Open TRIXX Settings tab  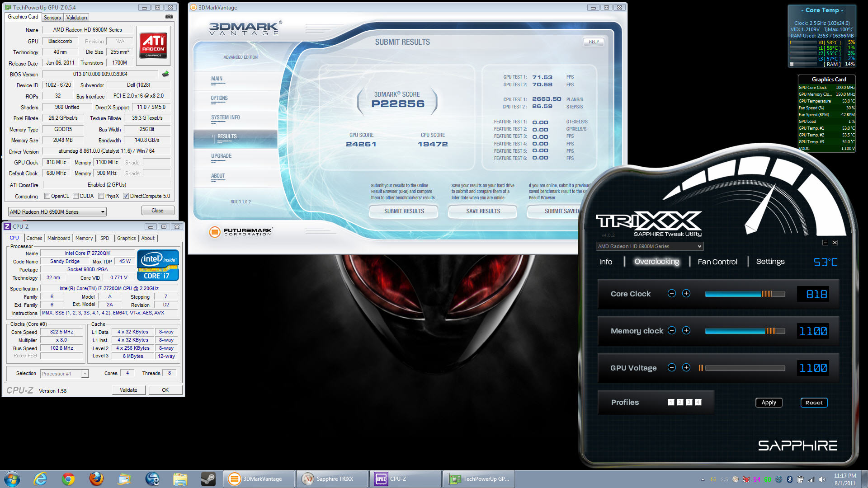pos(770,261)
